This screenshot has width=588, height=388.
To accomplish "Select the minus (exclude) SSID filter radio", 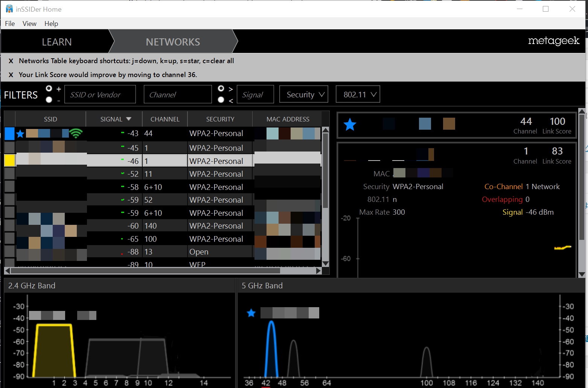I will coord(49,100).
